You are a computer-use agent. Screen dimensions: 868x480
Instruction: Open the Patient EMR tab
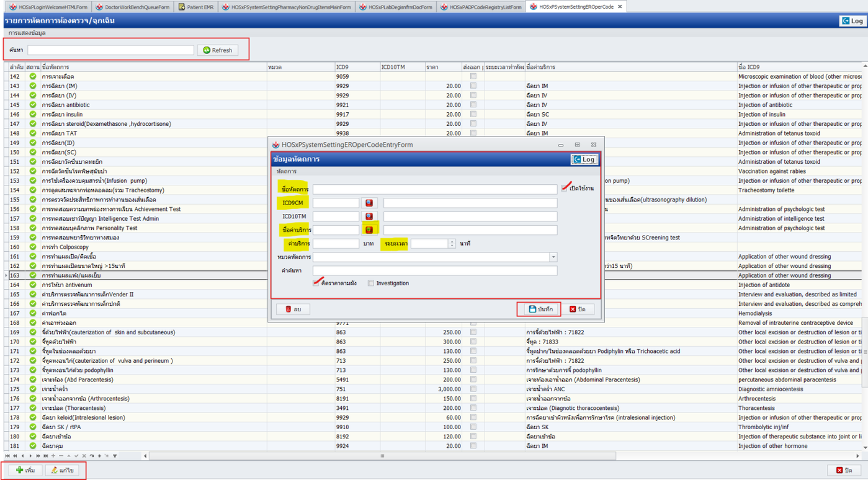click(x=196, y=7)
